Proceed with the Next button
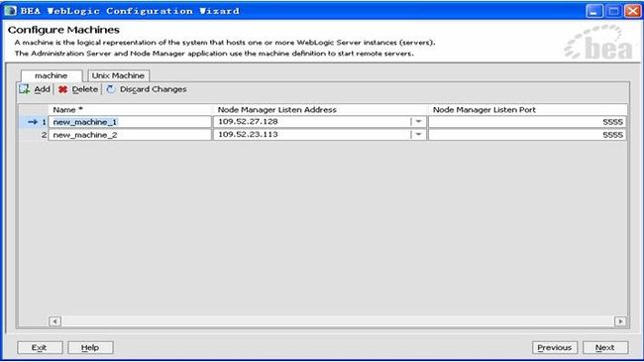The image size is (644, 362). tap(605, 347)
